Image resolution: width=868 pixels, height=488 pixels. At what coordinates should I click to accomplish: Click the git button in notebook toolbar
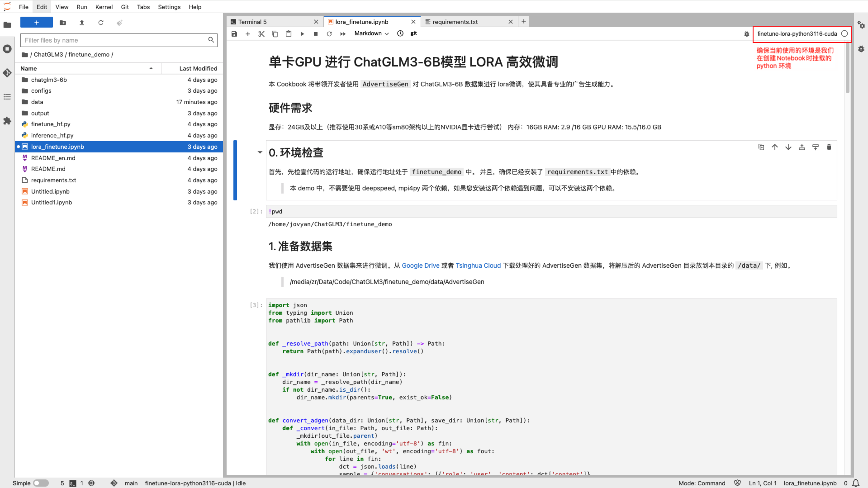point(413,33)
